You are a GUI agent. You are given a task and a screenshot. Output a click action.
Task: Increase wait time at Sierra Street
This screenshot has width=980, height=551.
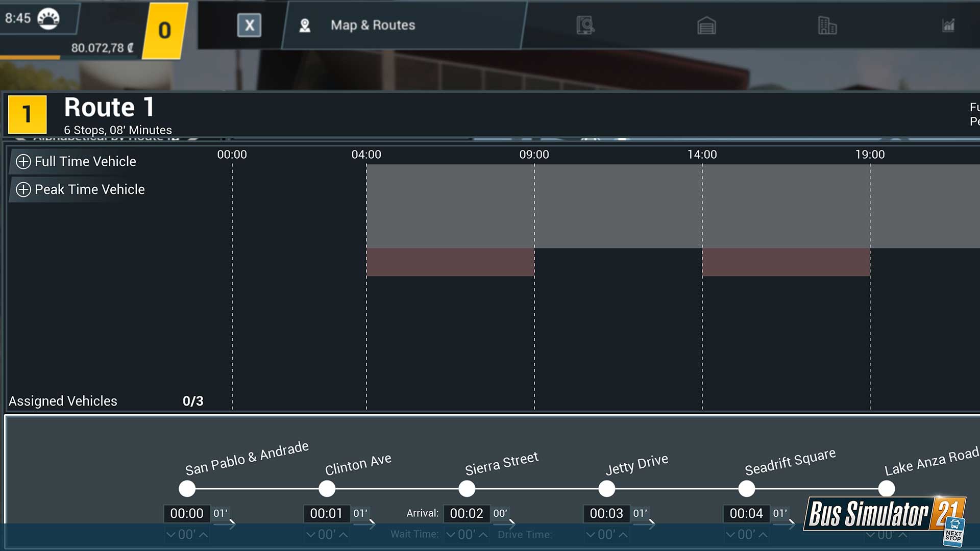tap(483, 535)
